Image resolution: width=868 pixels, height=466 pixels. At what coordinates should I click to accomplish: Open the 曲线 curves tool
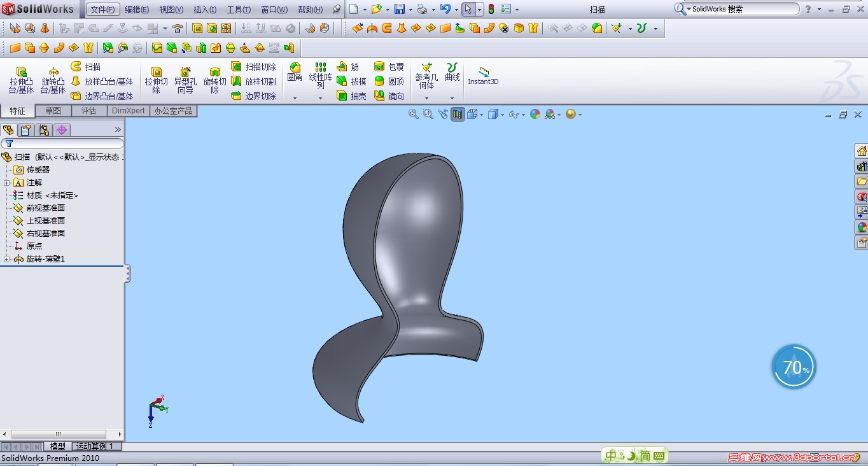tap(452, 72)
